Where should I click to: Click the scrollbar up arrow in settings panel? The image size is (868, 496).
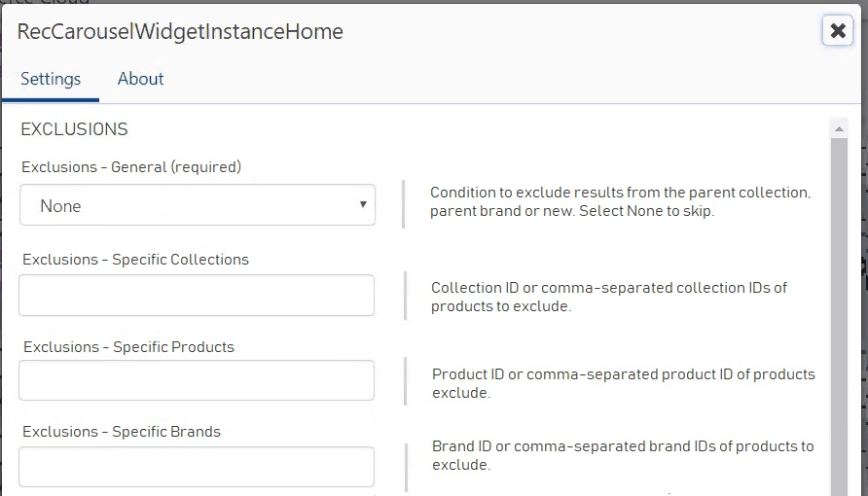tap(838, 127)
